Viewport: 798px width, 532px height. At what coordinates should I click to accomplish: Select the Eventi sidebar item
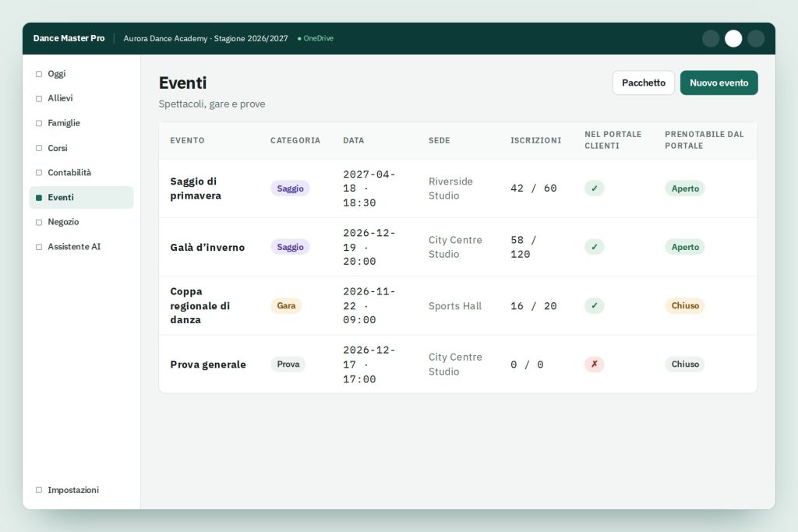81,197
